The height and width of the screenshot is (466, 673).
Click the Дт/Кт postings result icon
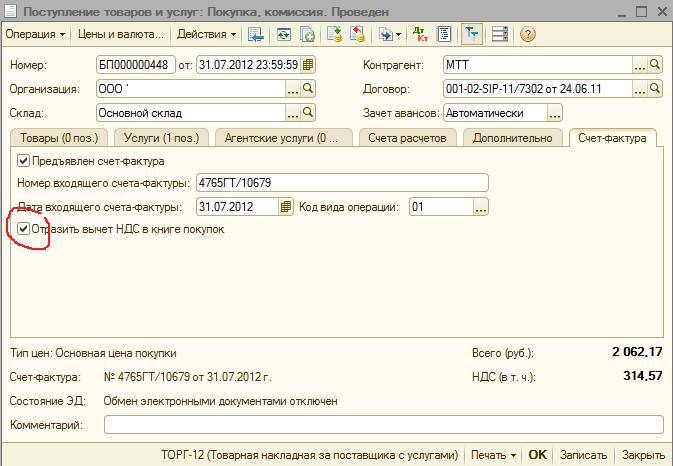416,35
